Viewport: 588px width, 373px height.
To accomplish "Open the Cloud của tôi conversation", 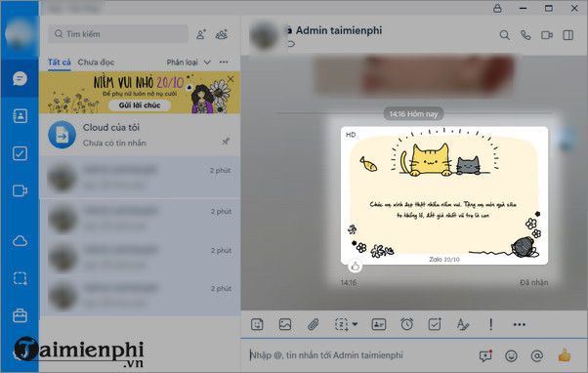I will (140, 135).
